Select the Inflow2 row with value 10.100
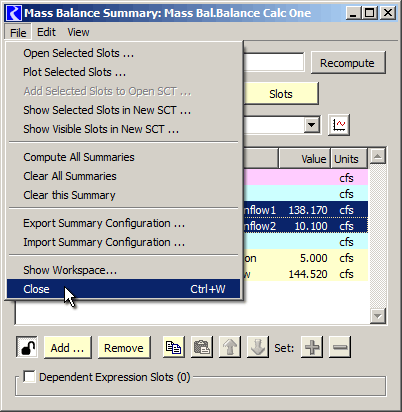Image resolution: width=402 pixels, height=412 pixels. click(x=306, y=226)
